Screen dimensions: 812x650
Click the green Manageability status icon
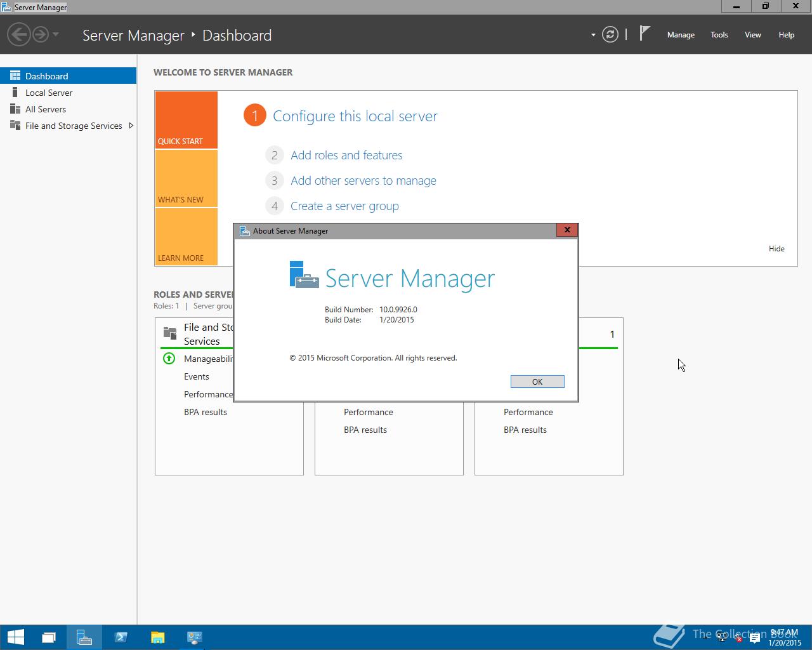(x=169, y=359)
